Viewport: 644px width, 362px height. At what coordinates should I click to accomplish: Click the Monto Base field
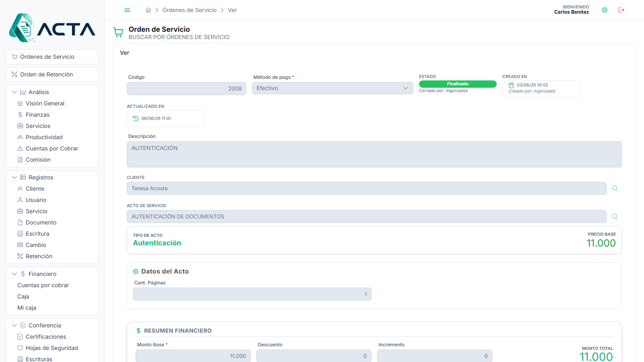193,356
